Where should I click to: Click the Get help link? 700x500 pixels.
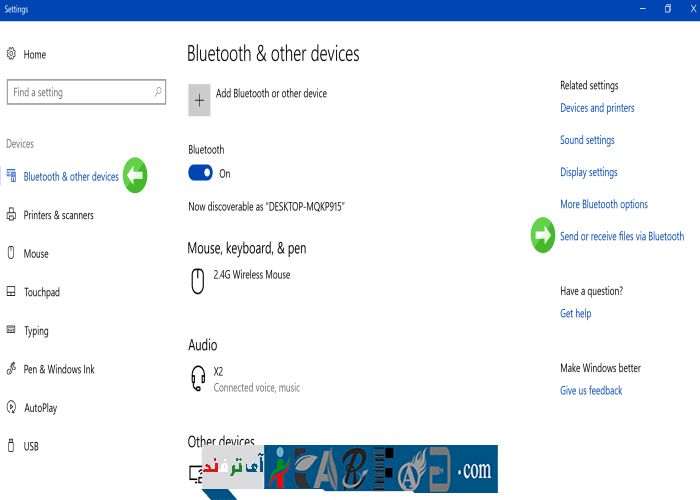[575, 313]
